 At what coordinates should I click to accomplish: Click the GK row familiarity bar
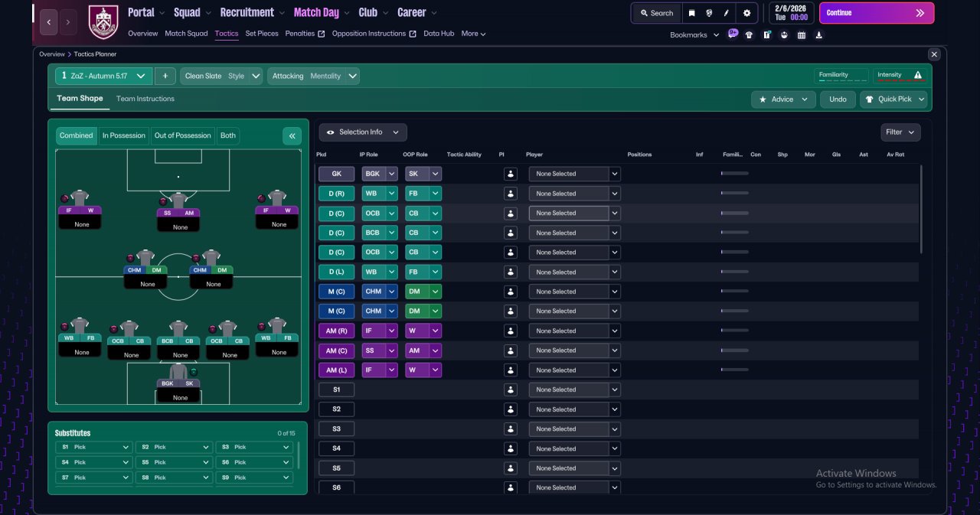pos(735,174)
